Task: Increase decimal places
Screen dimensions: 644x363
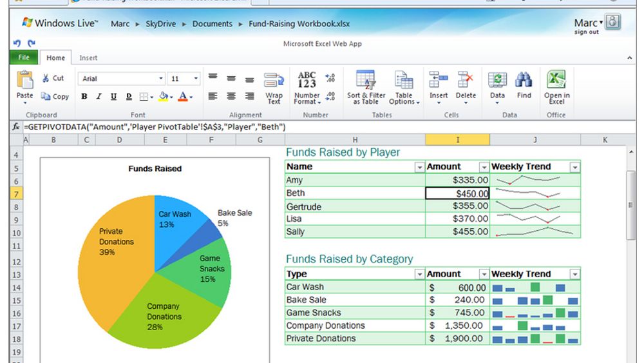Action: [x=330, y=78]
